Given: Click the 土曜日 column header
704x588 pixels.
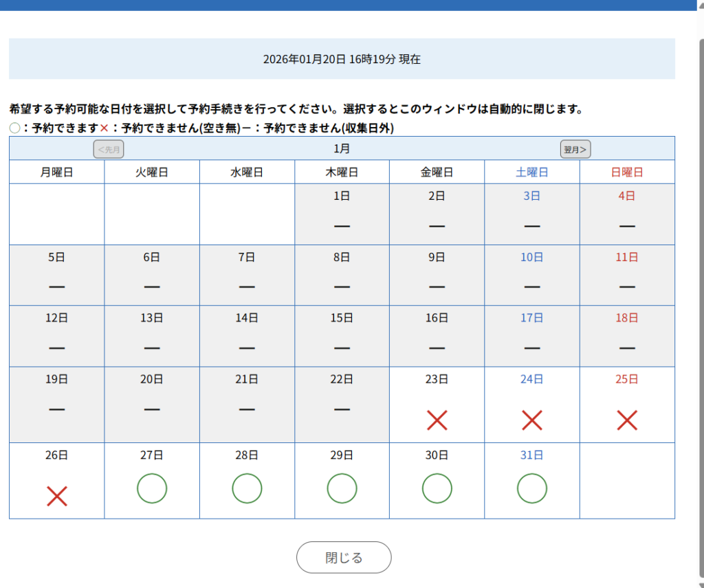Looking at the screenshot, I should click(x=531, y=172).
